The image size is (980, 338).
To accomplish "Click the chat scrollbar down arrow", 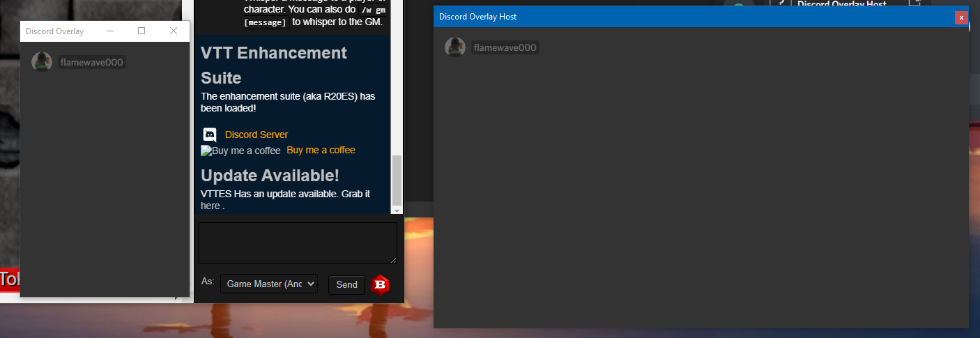I will (x=397, y=210).
